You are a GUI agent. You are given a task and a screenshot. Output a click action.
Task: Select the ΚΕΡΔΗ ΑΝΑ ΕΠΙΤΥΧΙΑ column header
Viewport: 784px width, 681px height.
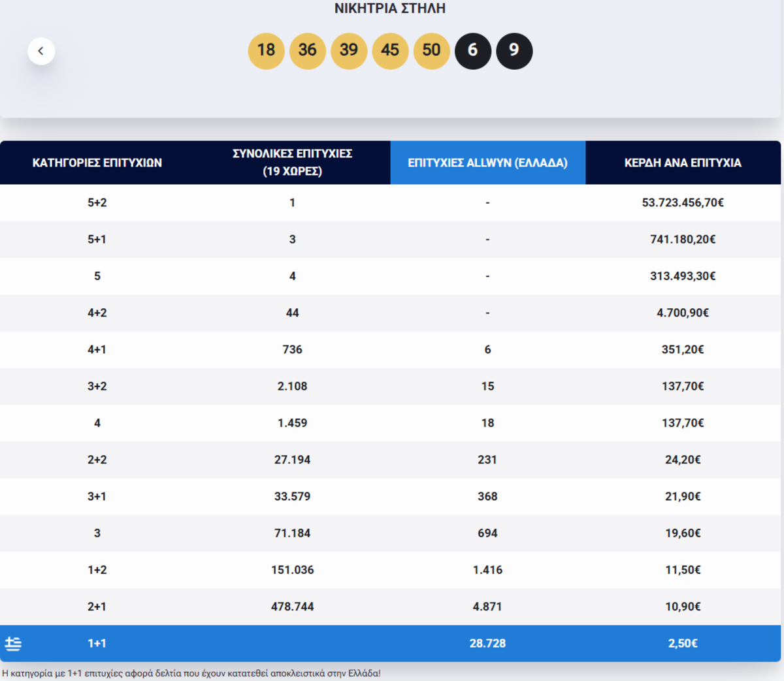tap(683, 163)
